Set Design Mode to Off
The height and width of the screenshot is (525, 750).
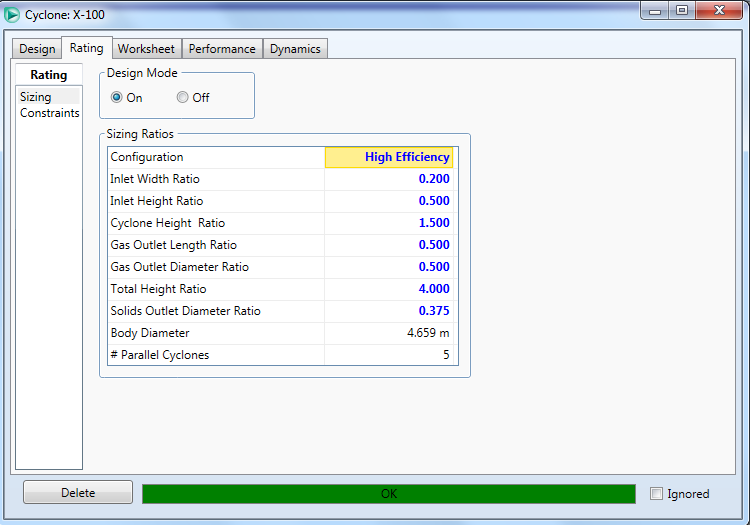pos(182,98)
